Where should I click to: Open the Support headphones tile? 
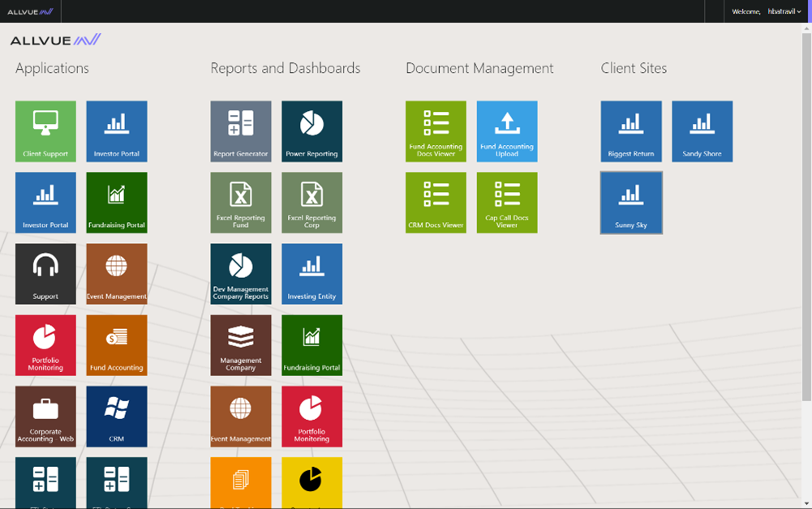(45, 274)
